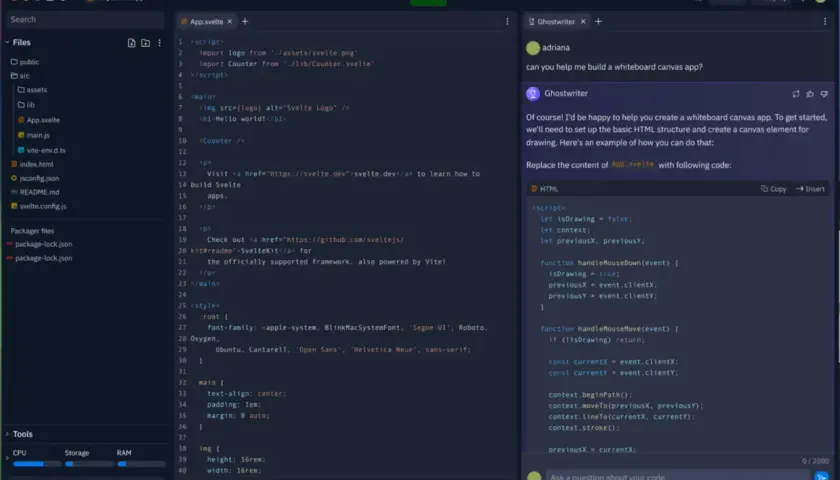Open index.html from file tree
This screenshot has height=480, width=840.
tap(36, 164)
